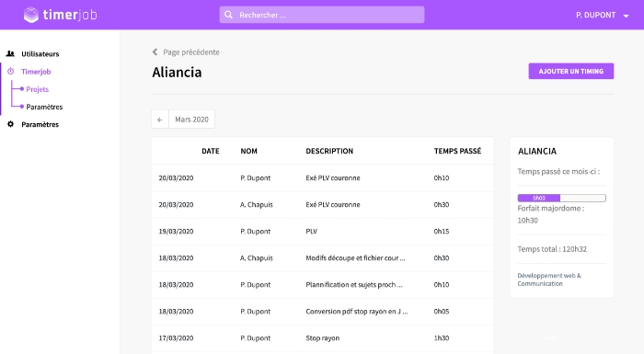Click Conversion pdf stop rayon description
This screenshot has width=644, height=354.
357,312
